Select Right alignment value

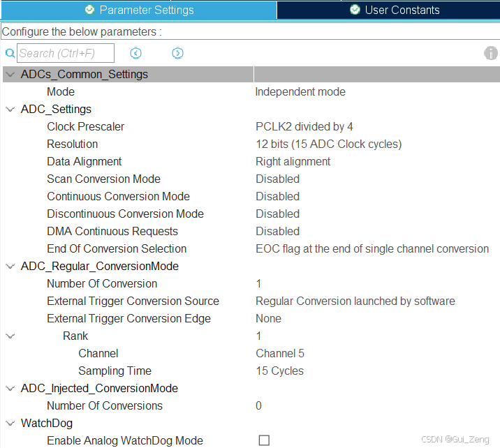point(293,162)
